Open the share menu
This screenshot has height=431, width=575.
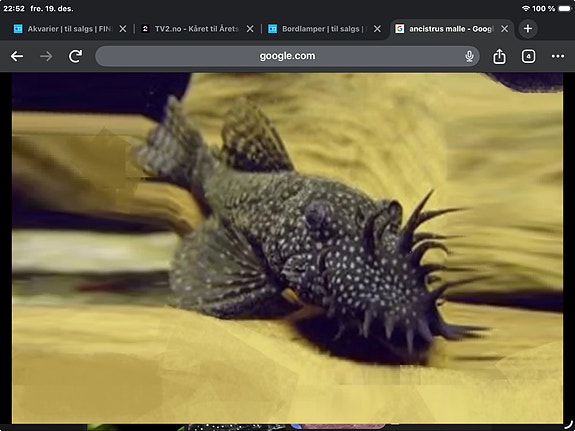499,56
